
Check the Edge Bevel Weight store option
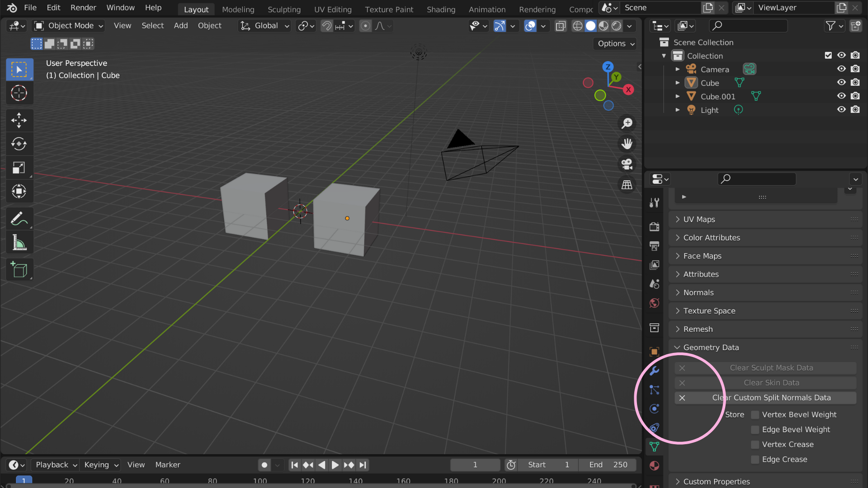click(x=755, y=429)
